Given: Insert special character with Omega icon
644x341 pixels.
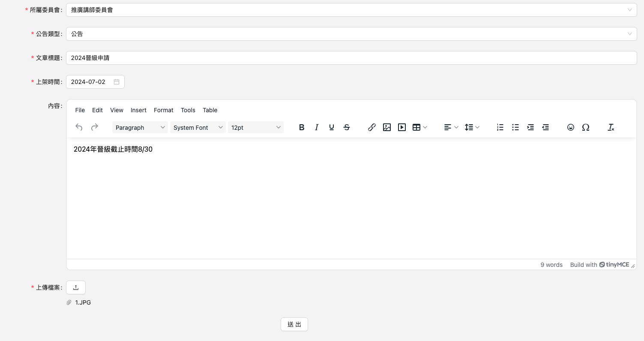Looking at the screenshot, I should click(586, 127).
